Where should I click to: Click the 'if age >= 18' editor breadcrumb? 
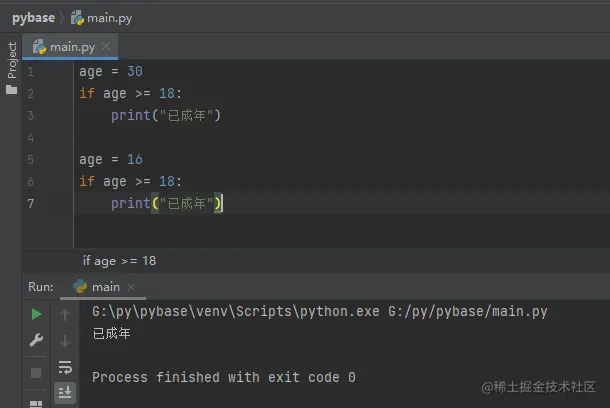tap(119, 261)
